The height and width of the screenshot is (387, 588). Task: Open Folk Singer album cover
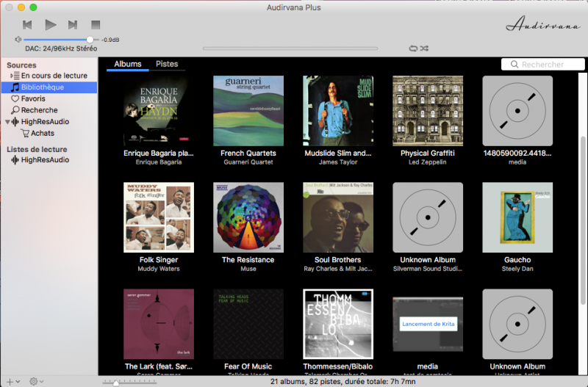(x=159, y=217)
